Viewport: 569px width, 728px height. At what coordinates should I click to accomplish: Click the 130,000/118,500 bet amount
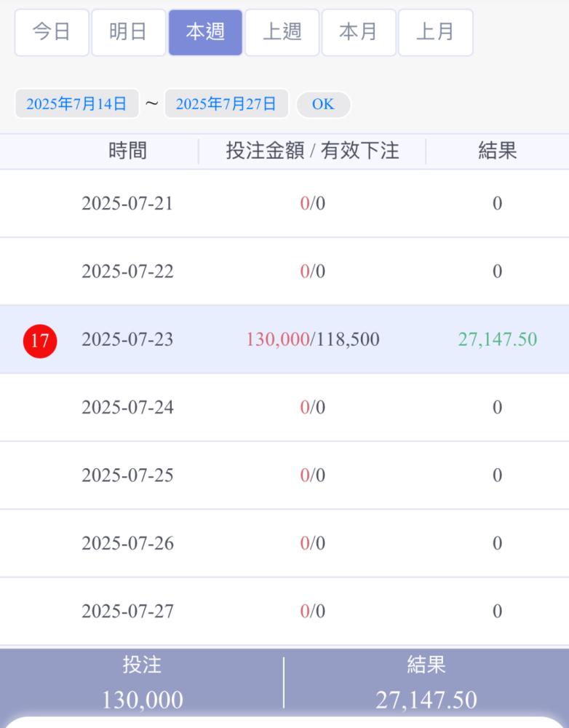(x=312, y=339)
